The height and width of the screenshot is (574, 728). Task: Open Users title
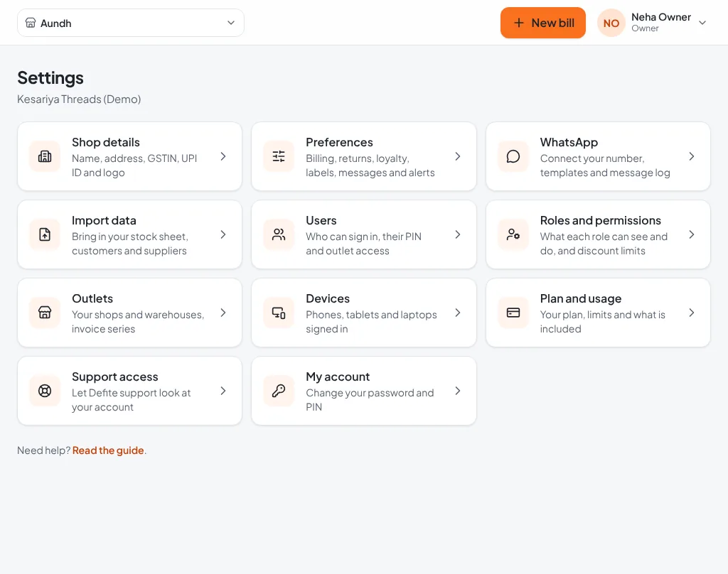(321, 220)
